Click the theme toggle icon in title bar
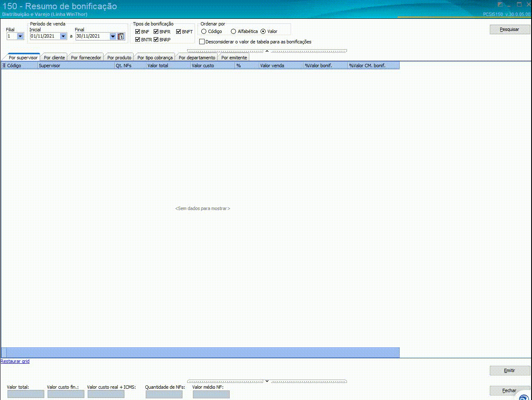The image size is (532, 400). tap(500, 5)
